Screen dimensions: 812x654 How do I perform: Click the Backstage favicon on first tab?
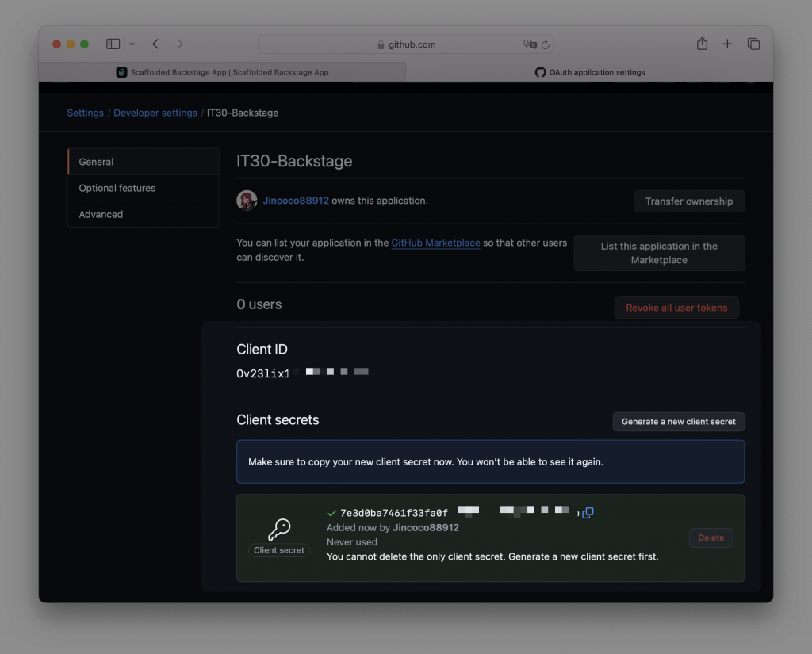(121, 72)
